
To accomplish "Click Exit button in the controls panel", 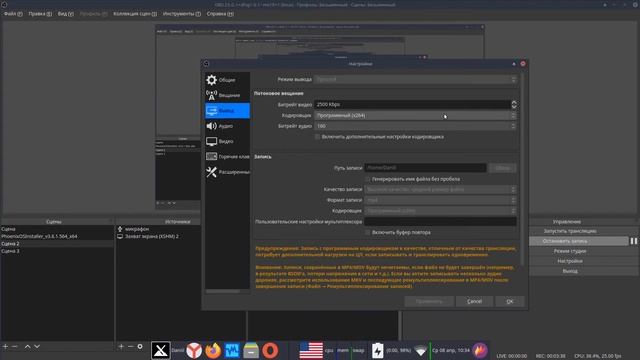I will (x=570, y=271).
